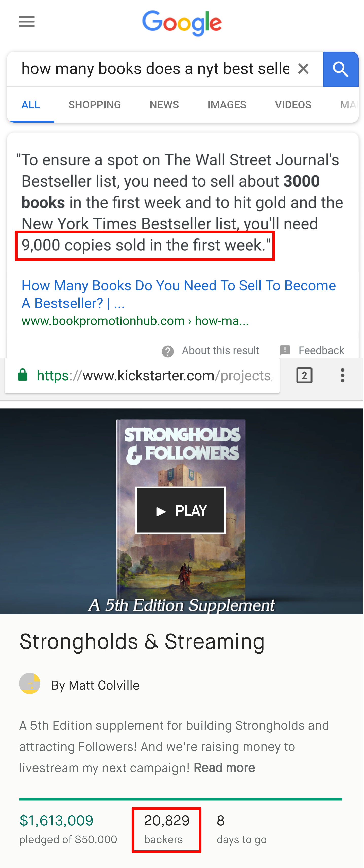The height and width of the screenshot is (868, 364).
Task: Open the About this result help icon
Action: (x=168, y=352)
